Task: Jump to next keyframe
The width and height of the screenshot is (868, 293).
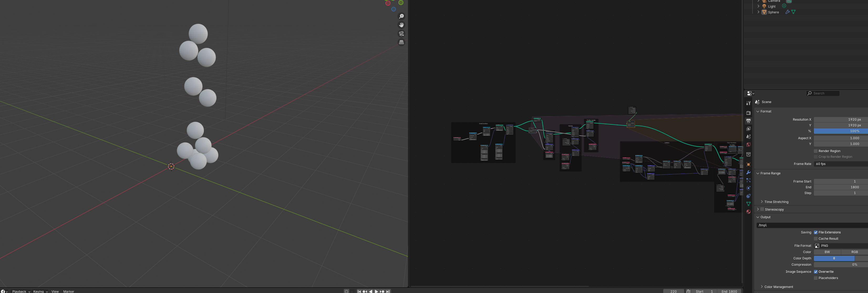Action: click(x=382, y=291)
